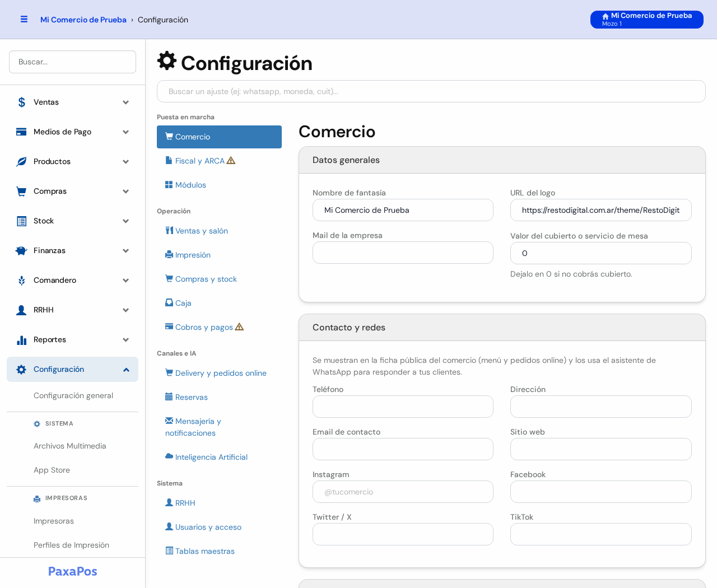Click the home icon in top-right button
This screenshot has height=588, width=717.
606,16
